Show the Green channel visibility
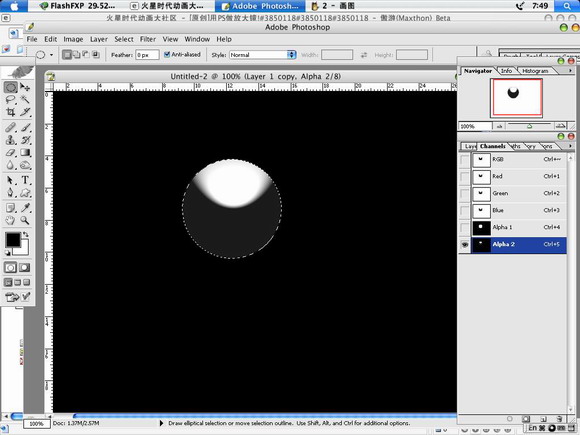580x435 pixels. 465,194
